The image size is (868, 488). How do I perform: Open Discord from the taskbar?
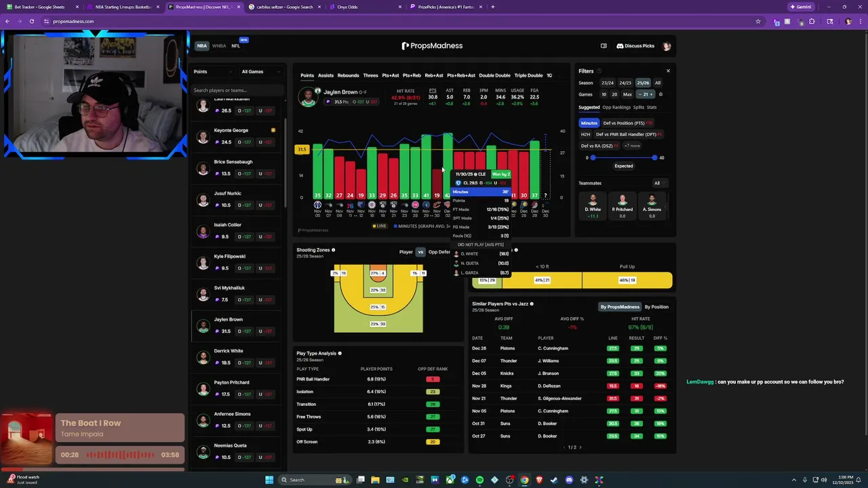click(569, 480)
